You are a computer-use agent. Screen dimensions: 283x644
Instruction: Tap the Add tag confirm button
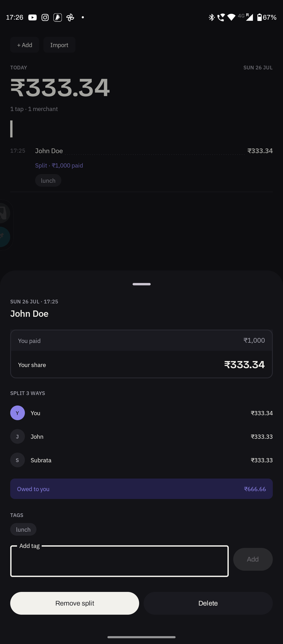253,559
